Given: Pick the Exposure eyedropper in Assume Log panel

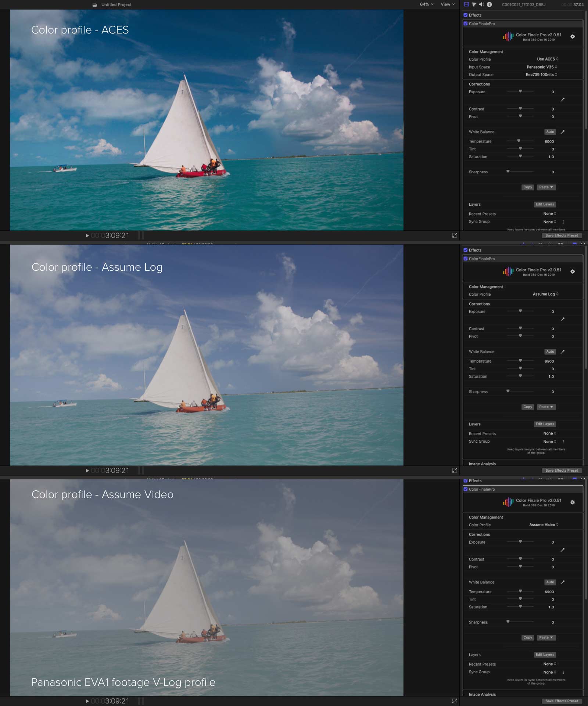Looking at the screenshot, I should (x=562, y=319).
